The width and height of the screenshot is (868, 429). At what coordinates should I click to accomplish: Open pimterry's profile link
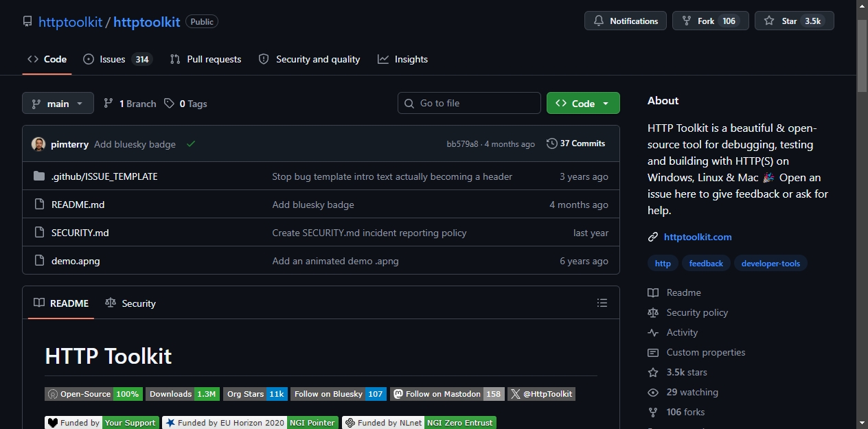click(x=69, y=144)
